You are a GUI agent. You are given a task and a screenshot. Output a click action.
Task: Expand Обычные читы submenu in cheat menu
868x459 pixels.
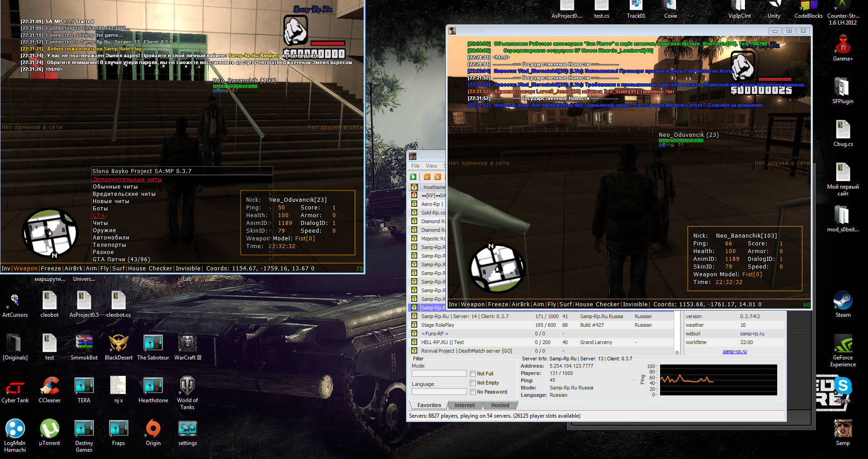tap(182, 187)
